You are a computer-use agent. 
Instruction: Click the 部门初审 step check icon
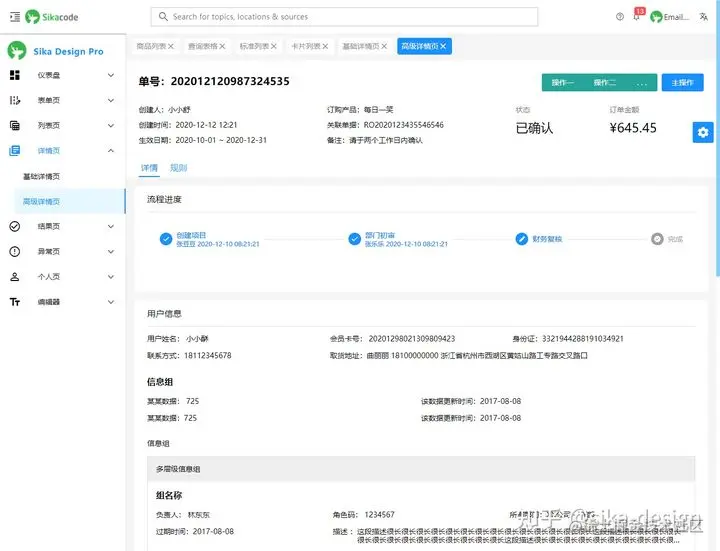tap(354, 239)
